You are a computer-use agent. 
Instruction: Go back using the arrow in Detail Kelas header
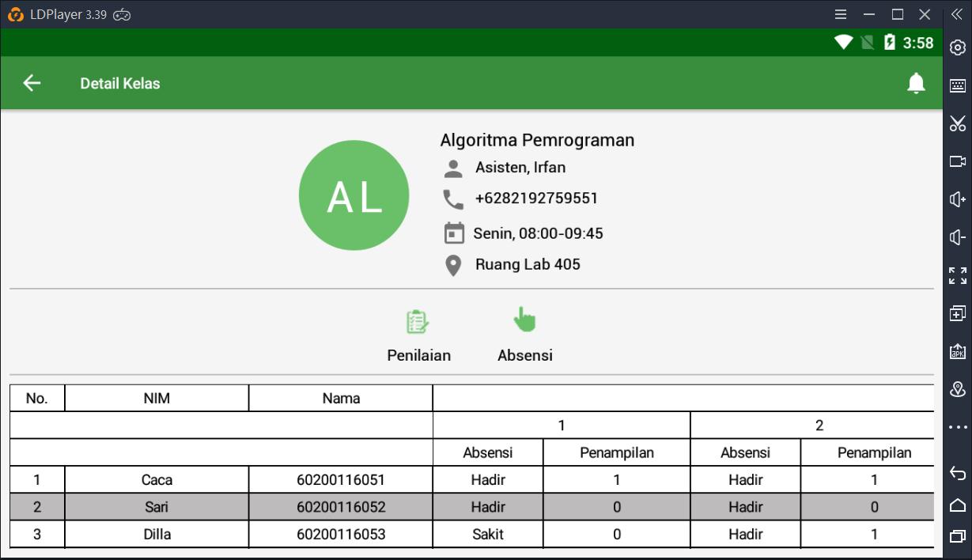(x=32, y=83)
